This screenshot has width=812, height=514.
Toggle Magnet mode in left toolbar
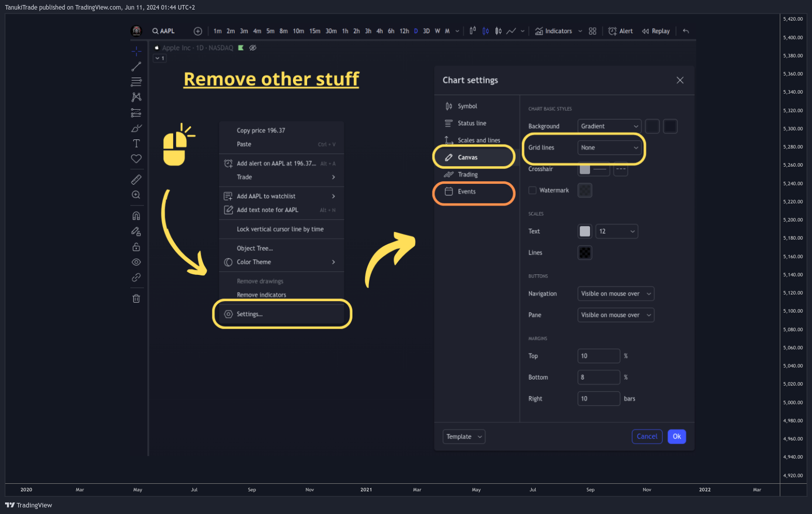point(136,216)
